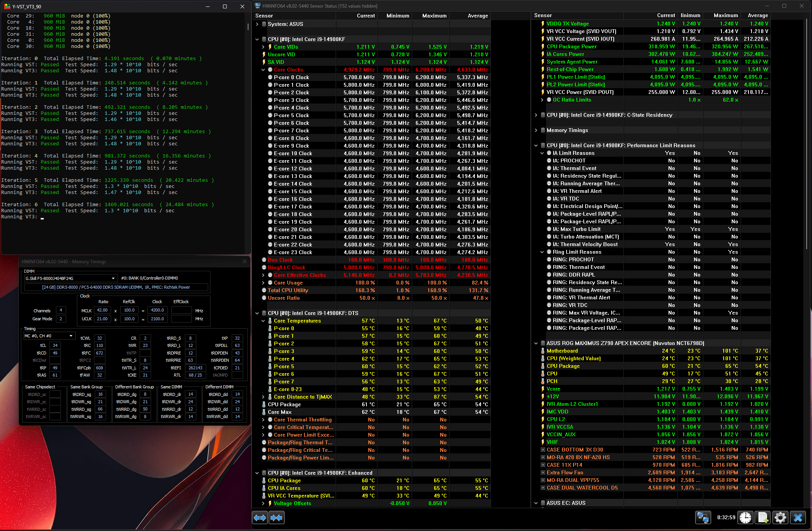Click the clock reset-timer icon

[745, 518]
